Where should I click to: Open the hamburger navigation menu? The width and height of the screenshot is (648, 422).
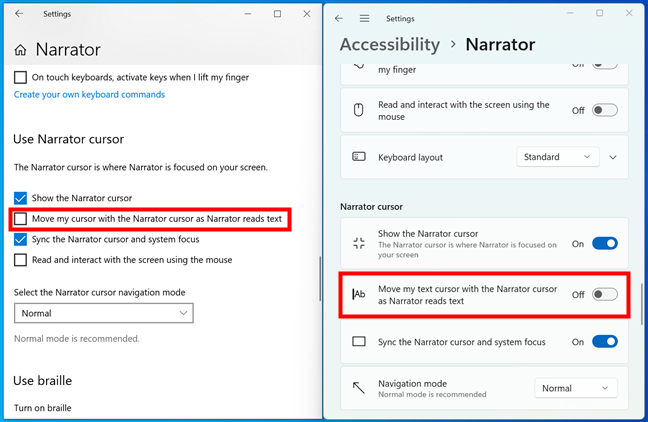pyautogui.click(x=364, y=19)
